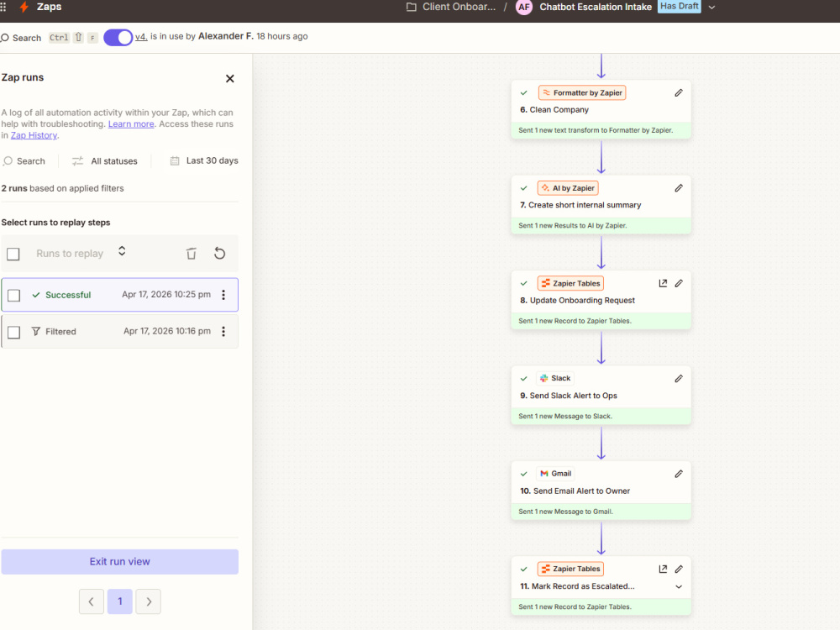Open the apps grid menu icon

(3, 7)
